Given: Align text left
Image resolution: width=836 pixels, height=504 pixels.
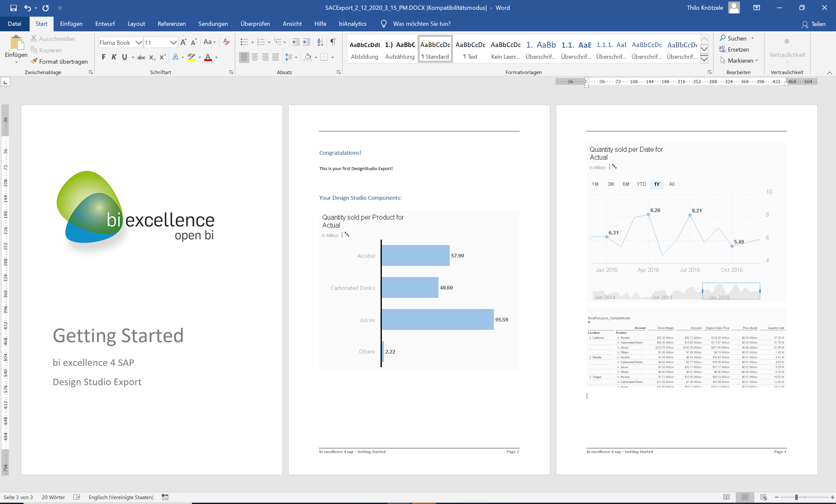Looking at the screenshot, I should (244, 57).
